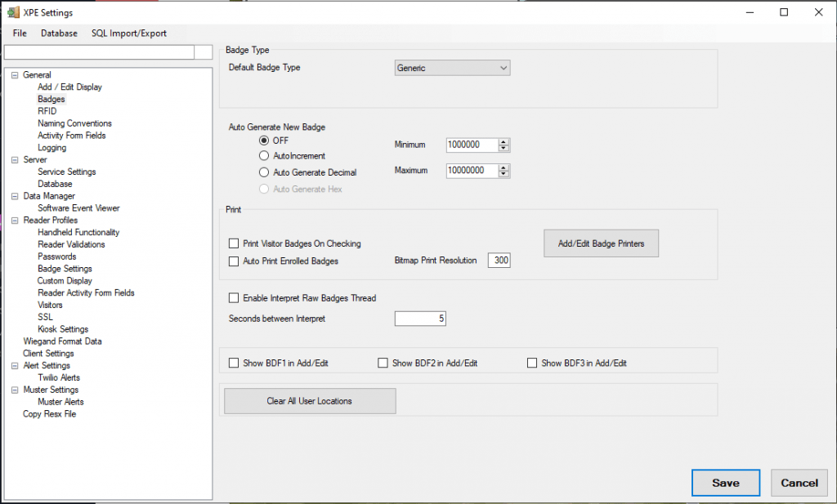Image resolution: width=837 pixels, height=504 pixels.
Task: Open the Default Badge Type dropdown
Action: point(452,68)
